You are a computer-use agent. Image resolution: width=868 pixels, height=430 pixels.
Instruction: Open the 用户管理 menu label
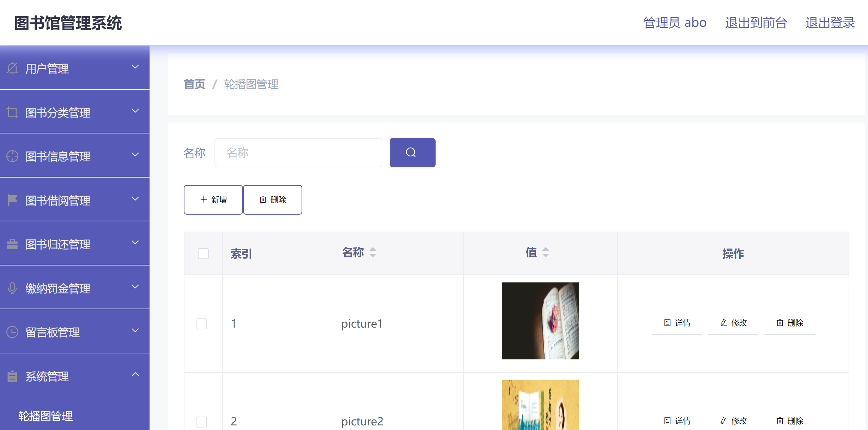point(47,68)
